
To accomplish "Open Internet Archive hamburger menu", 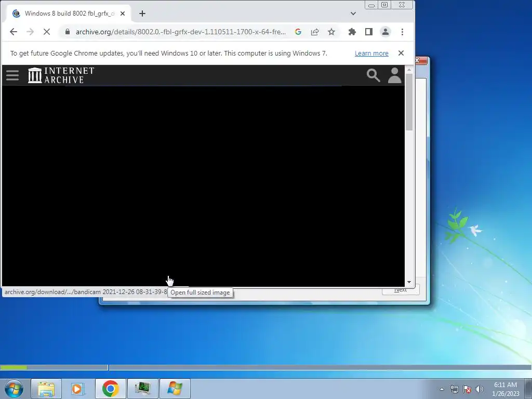I will [x=12, y=75].
